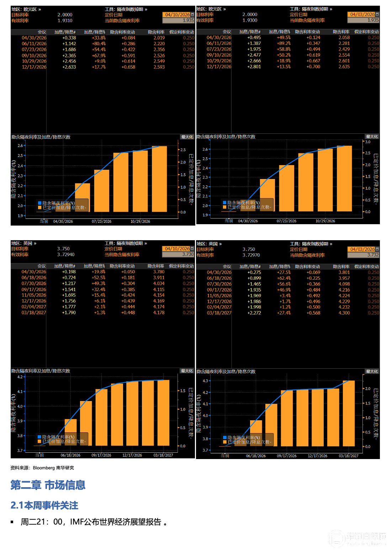Open 工具: 隔夜指数掉期 menu in Eurozone 04/03/2026 panel

[311, 9]
